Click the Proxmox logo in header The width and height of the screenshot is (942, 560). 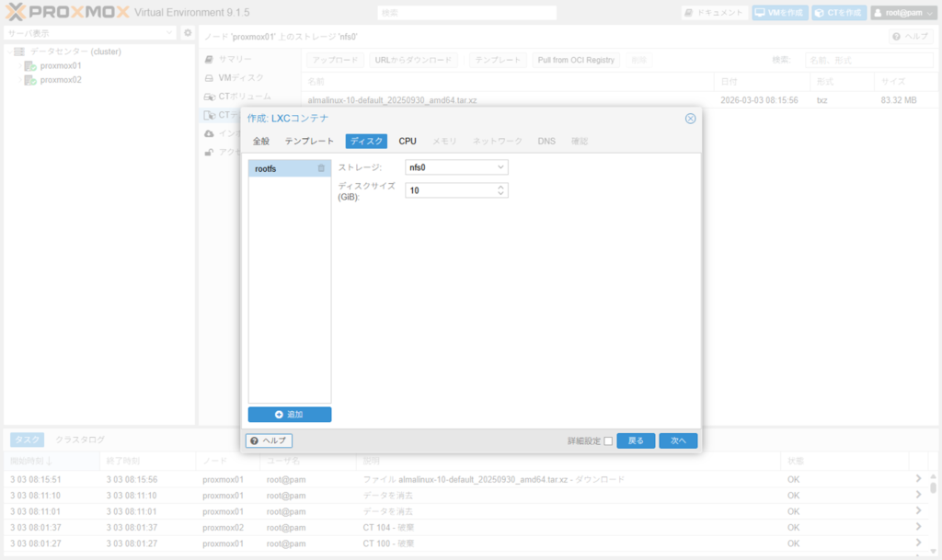66,13
